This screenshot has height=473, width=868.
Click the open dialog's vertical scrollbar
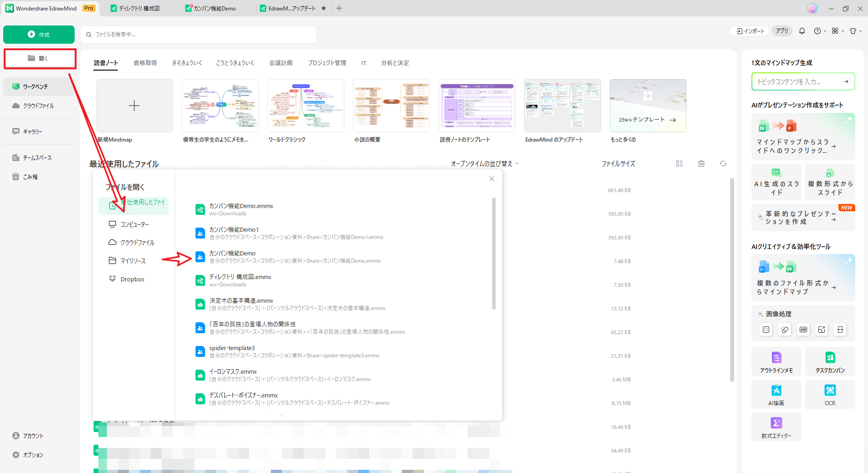click(494, 253)
